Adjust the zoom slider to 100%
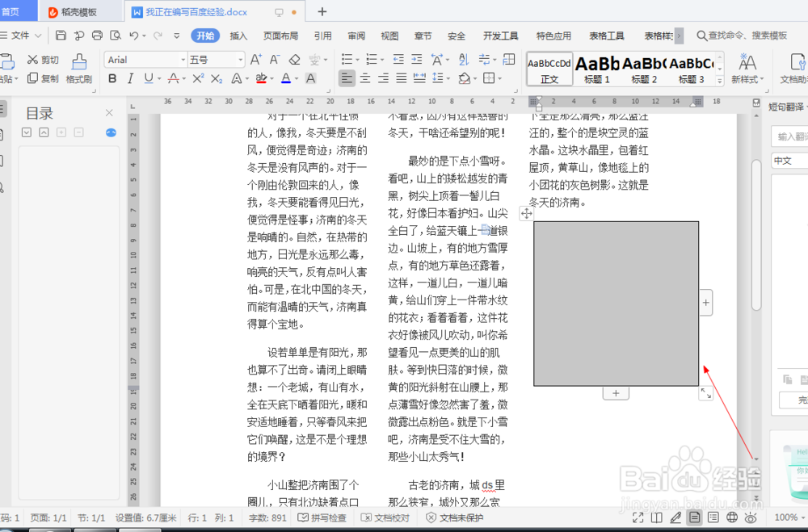The image size is (808, 532). (788, 517)
